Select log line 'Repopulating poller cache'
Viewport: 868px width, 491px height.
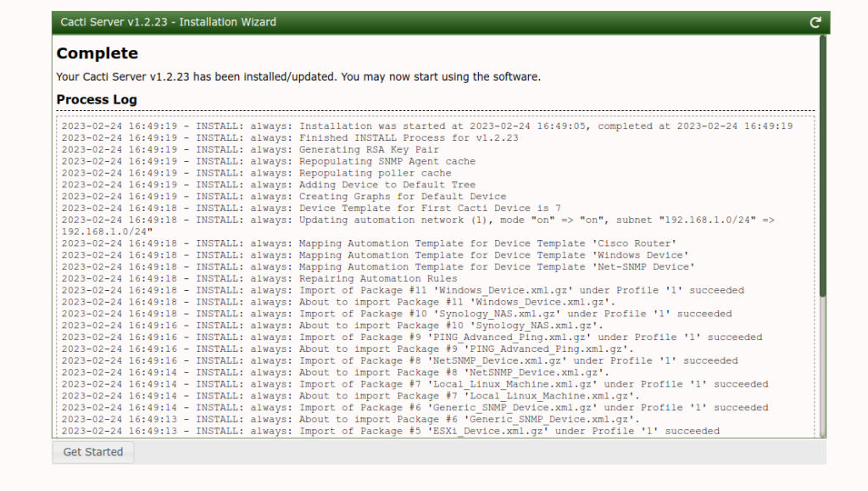pyautogui.click(x=256, y=173)
